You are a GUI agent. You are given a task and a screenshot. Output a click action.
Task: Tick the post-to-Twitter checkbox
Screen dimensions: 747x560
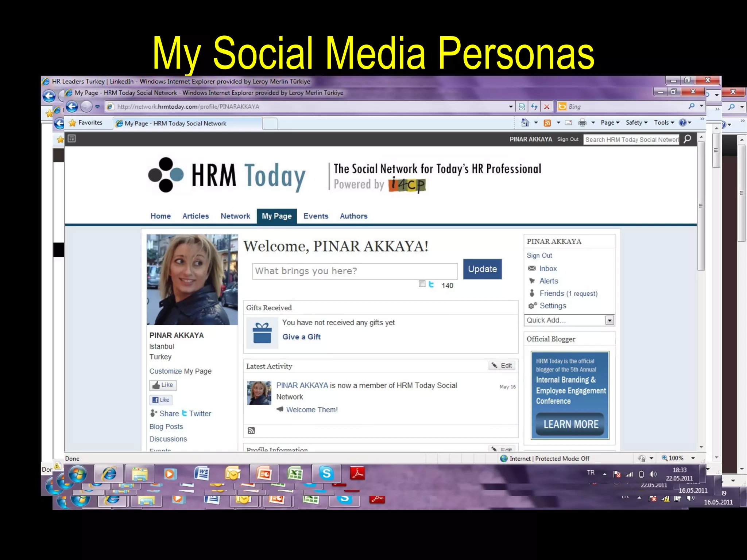pyautogui.click(x=422, y=284)
